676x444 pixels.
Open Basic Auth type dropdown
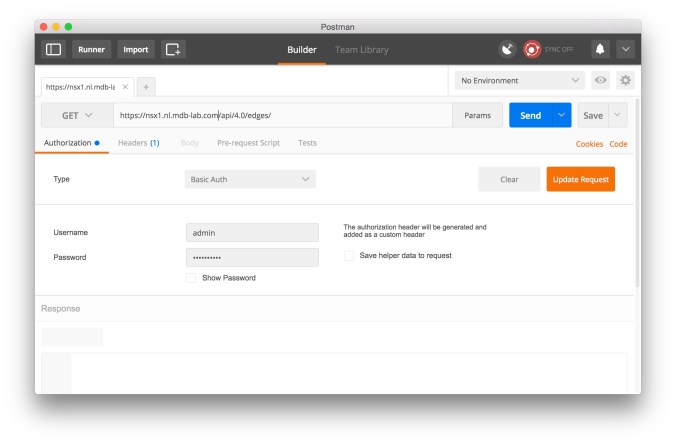tap(250, 179)
